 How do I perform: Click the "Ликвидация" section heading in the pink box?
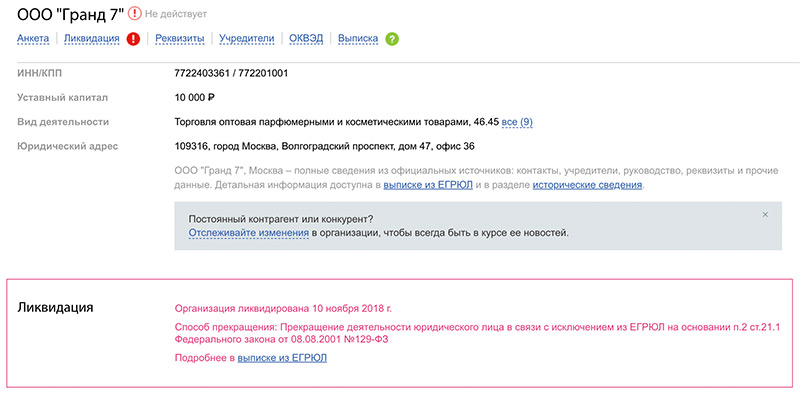click(x=55, y=307)
